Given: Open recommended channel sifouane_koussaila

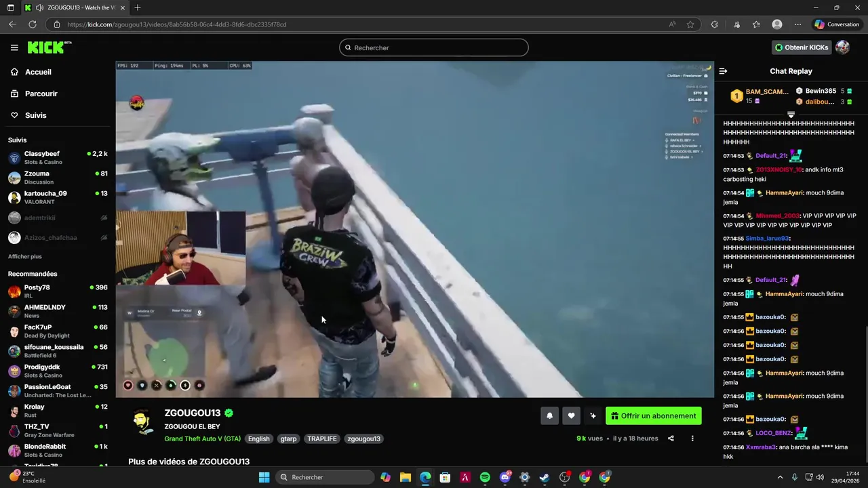Looking at the screenshot, I should coord(58,351).
